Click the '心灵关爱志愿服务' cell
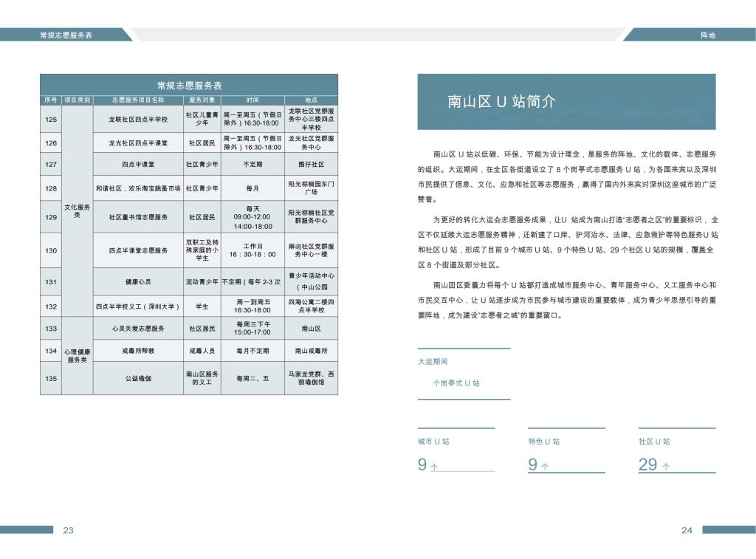The height and width of the screenshot is (559, 756). 138,329
